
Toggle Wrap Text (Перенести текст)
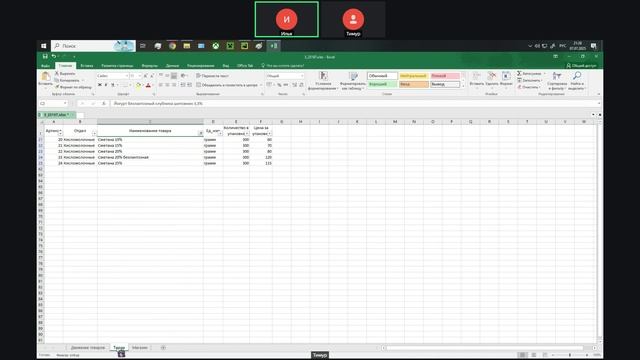[x=212, y=76]
